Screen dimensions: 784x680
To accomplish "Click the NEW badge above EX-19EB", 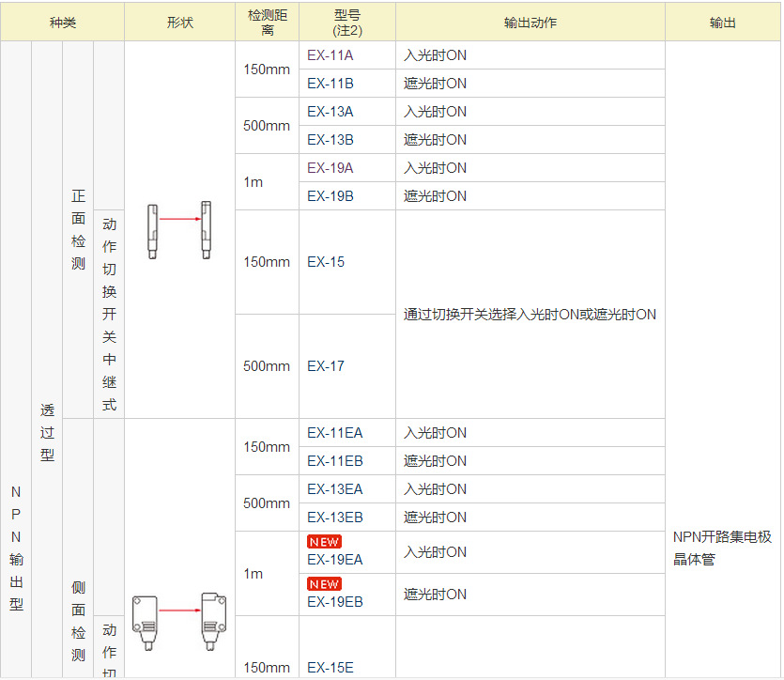I will point(324,584).
